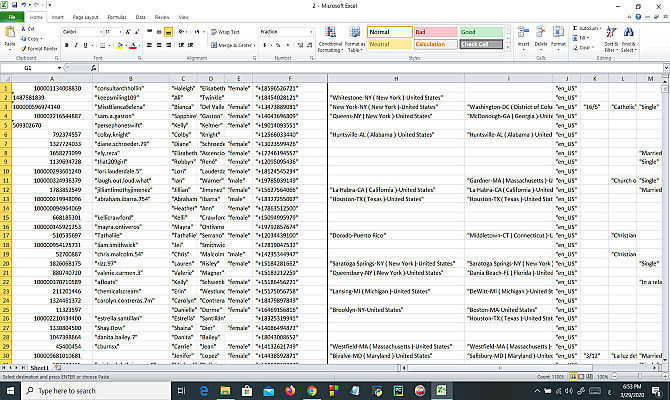
Task: Click the insert function fx icon
Action: (94, 68)
